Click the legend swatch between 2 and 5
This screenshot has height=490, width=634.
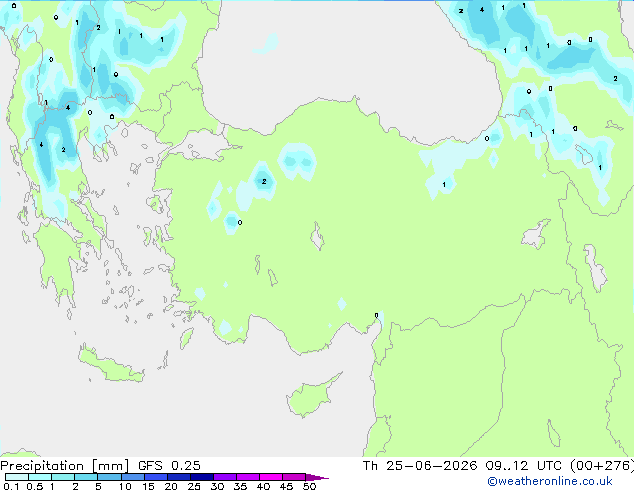(86, 477)
